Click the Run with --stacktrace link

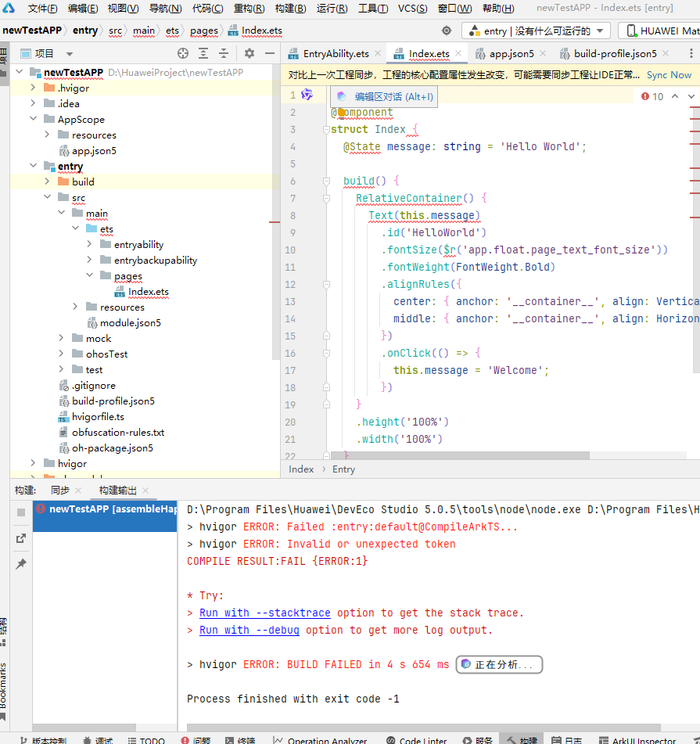tap(264, 613)
